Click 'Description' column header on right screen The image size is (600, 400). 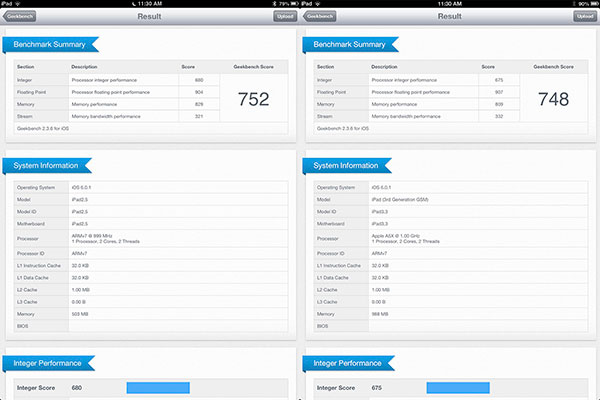pyautogui.click(x=384, y=67)
